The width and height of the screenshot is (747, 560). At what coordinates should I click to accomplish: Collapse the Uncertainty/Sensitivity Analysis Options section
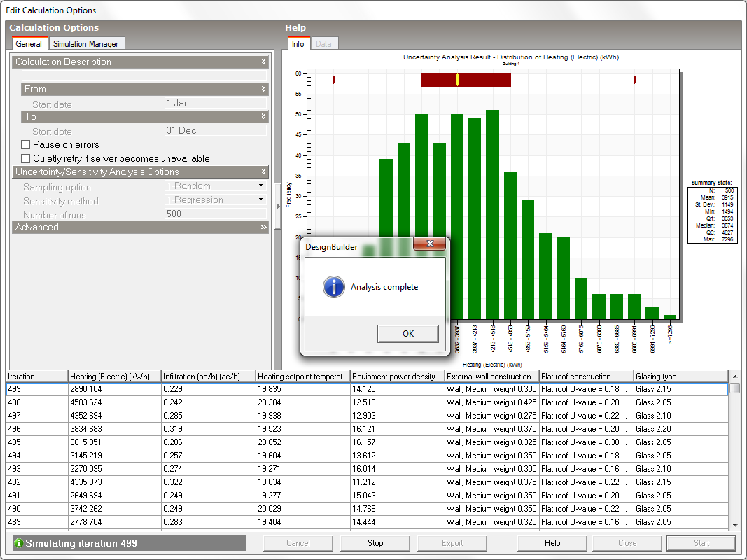coord(263,172)
